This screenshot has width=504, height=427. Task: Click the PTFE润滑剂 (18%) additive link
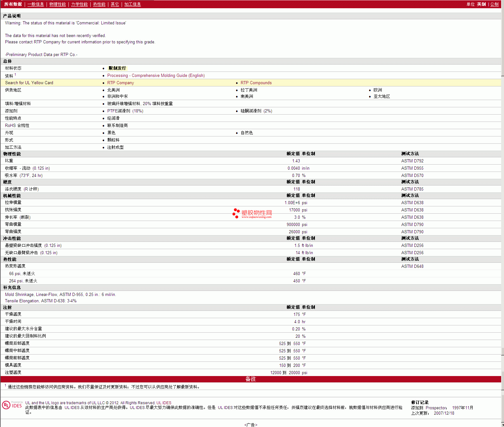[125, 111]
